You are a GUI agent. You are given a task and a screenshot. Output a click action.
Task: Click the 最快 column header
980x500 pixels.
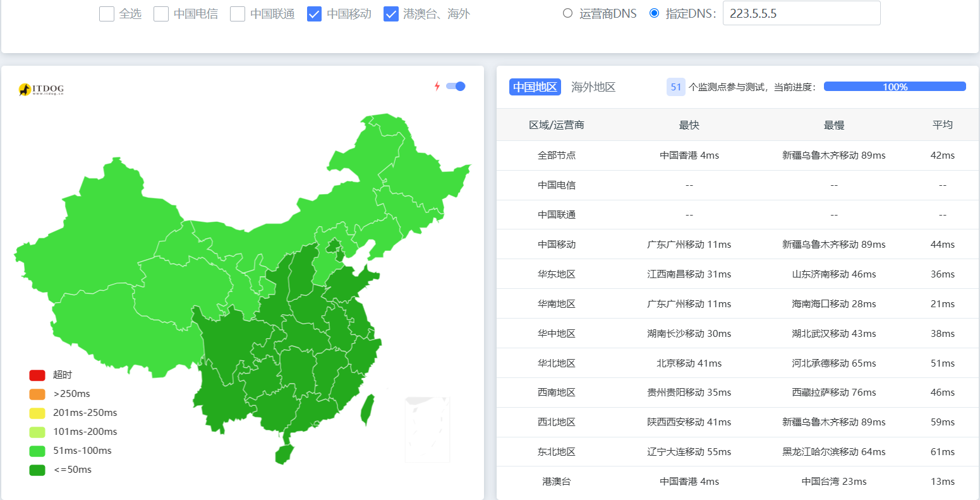point(689,125)
